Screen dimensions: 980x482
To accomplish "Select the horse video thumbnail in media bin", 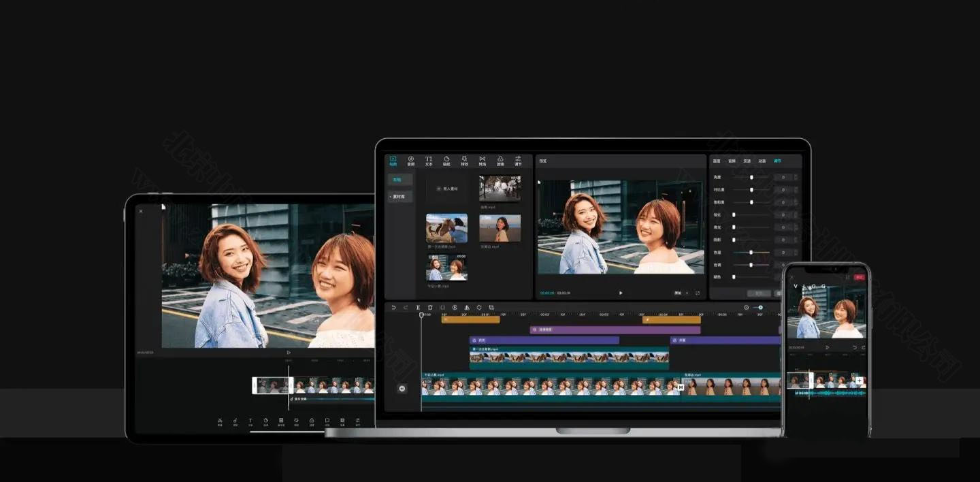I will pyautogui.click(x=446, y=228).
